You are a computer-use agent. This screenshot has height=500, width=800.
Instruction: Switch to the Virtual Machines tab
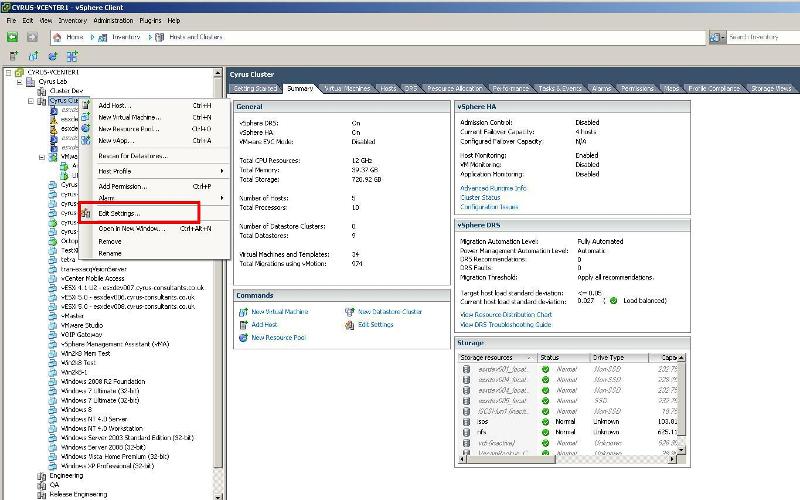coord(347,89)
